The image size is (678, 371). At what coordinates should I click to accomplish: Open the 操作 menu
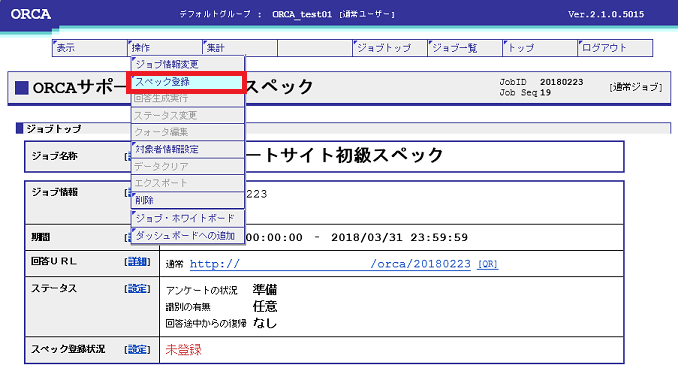[x=165, y=48]
